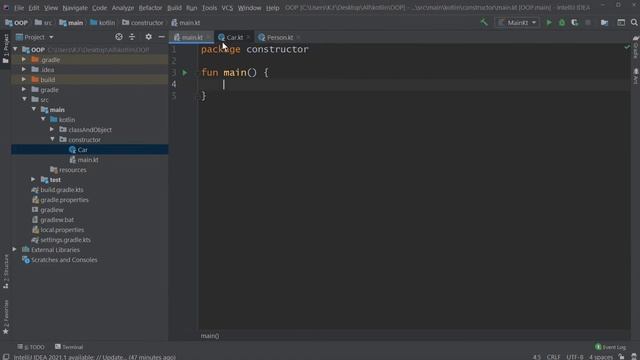This screenshot has height=360, width=640.
Task: Open the Favorites tool window
Action: pyautogui.click(x=6, y=317)
